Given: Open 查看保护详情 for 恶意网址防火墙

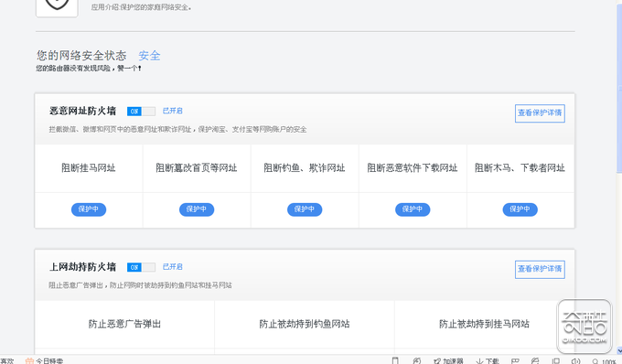Looking at the screenshot, I should (540, 113).
